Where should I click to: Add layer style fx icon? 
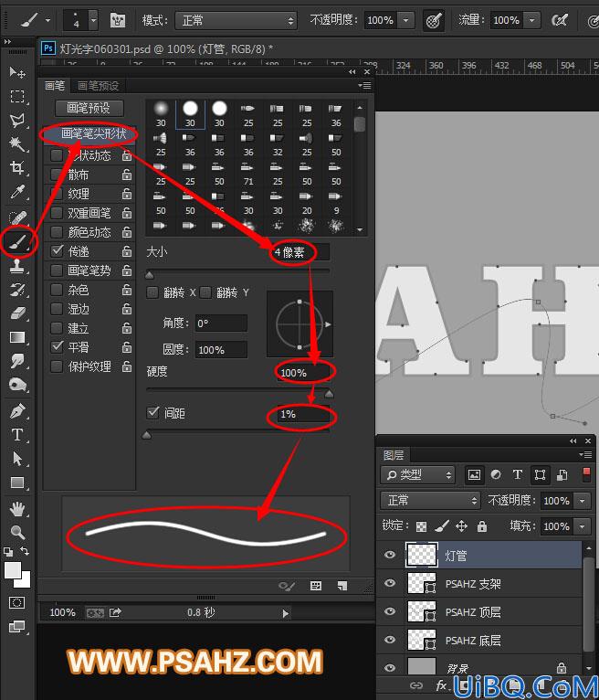(442, 685)
